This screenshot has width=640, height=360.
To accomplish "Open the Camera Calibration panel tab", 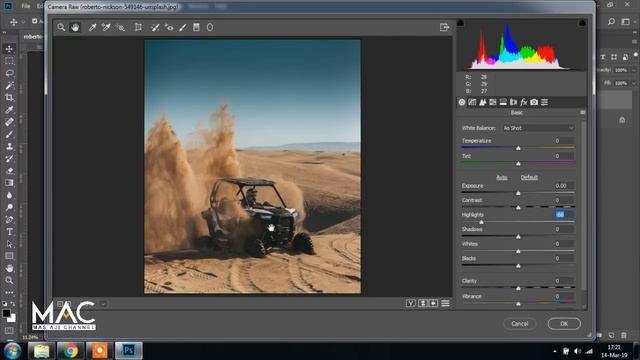I will [x=534, y=102].
